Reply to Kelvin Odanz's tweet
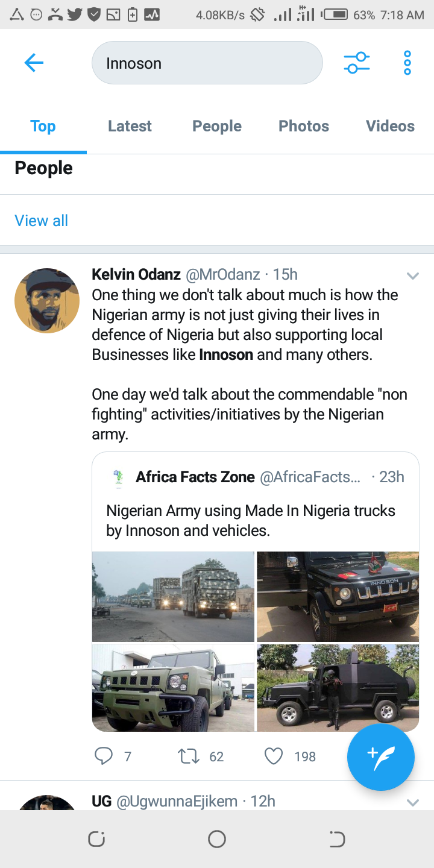 (x=104, y=756)
